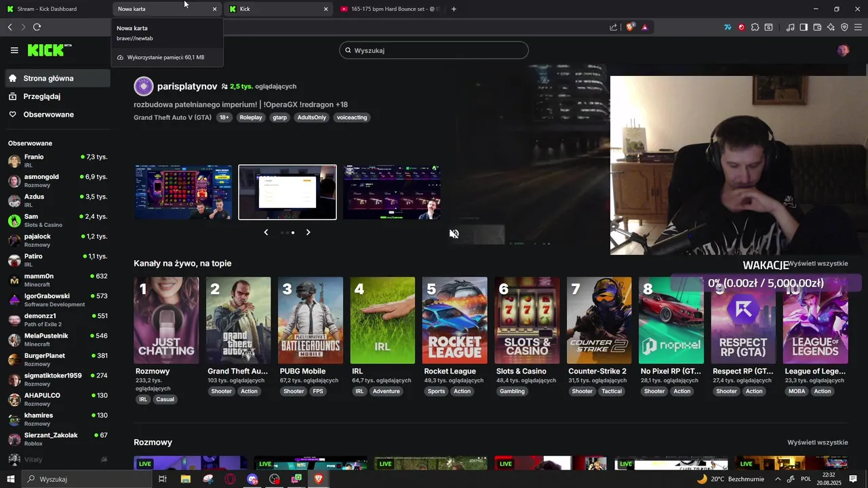This screenshot has height=488, width=868.
Task: Click the Wyświetl wszystkie link beside Rozmowy
Action: (x=817, y=443)
